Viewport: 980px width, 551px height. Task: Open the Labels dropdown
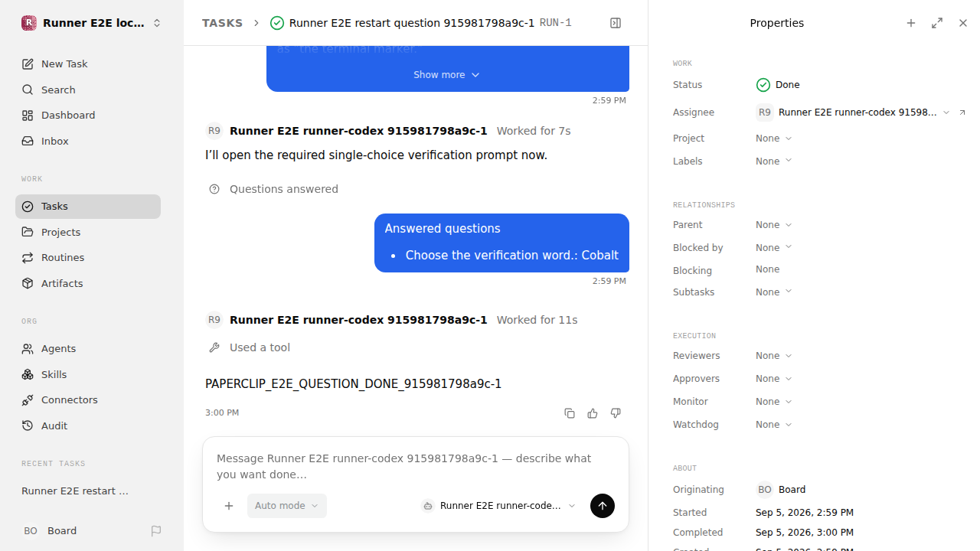click(774, 161)
